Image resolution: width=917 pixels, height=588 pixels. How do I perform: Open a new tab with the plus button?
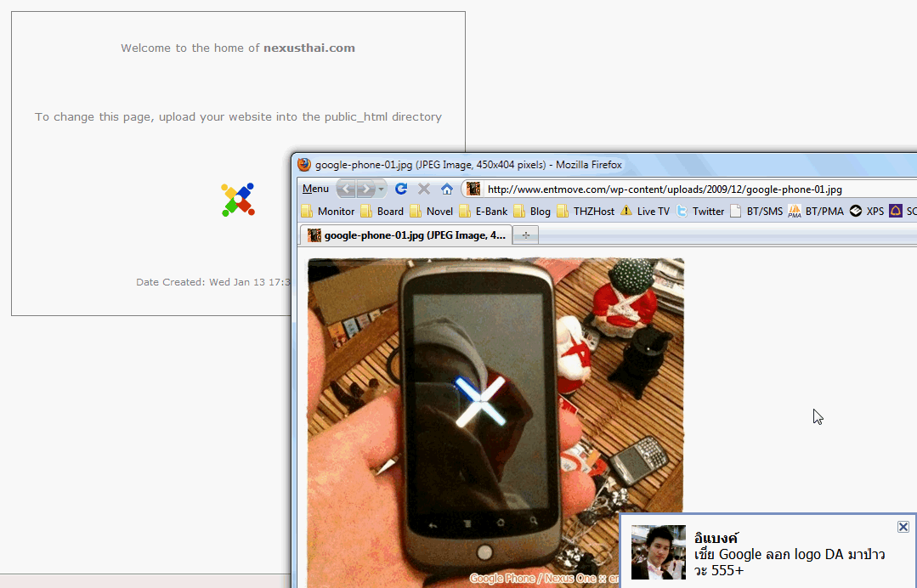click(x=526, y=235)
